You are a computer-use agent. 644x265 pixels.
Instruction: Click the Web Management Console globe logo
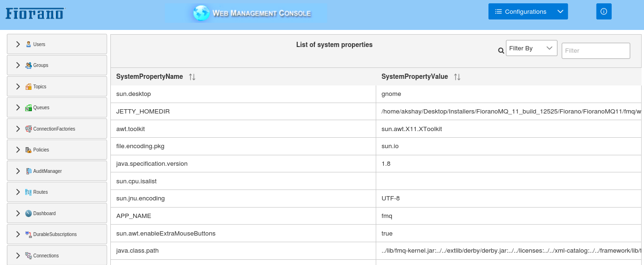coord(201,13)
